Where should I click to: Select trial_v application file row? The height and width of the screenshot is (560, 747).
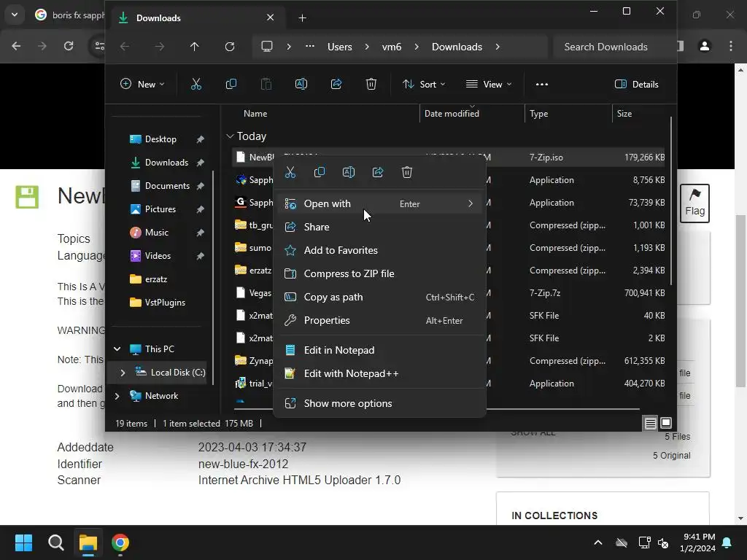449,384
